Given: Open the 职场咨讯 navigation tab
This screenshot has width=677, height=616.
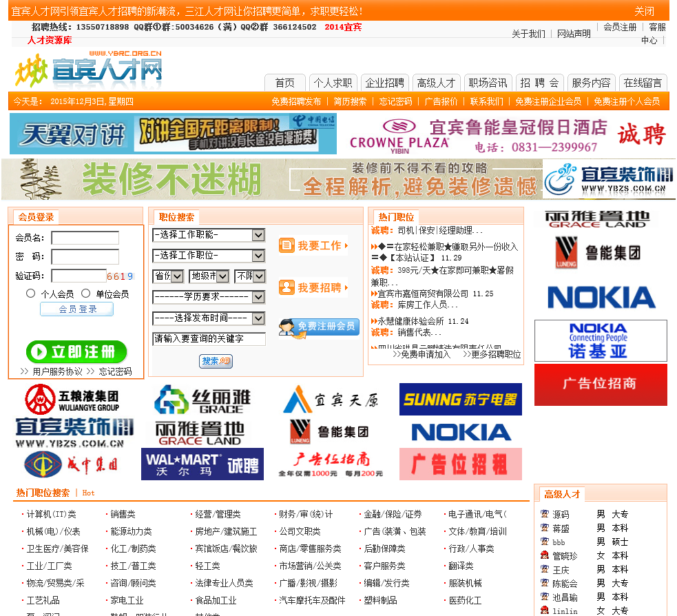Looking at the screenshot, I should [488, 83].
